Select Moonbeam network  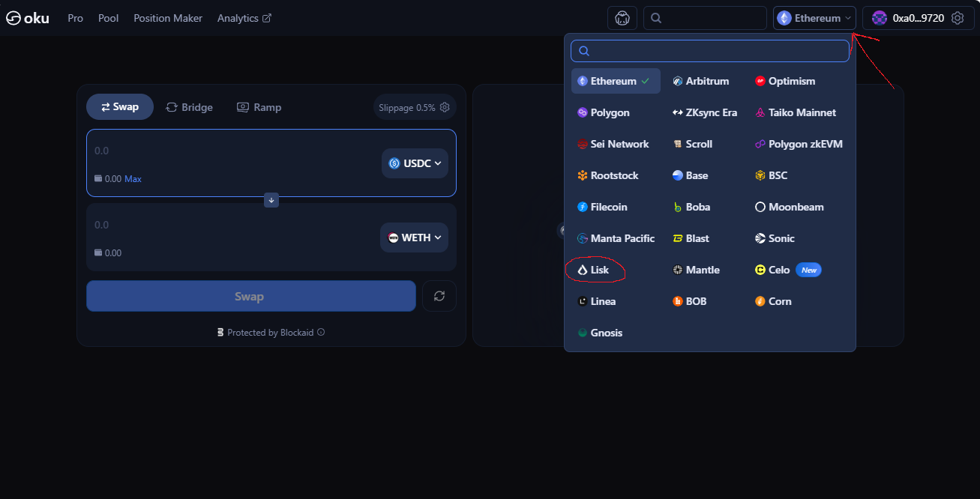(790, 207)
